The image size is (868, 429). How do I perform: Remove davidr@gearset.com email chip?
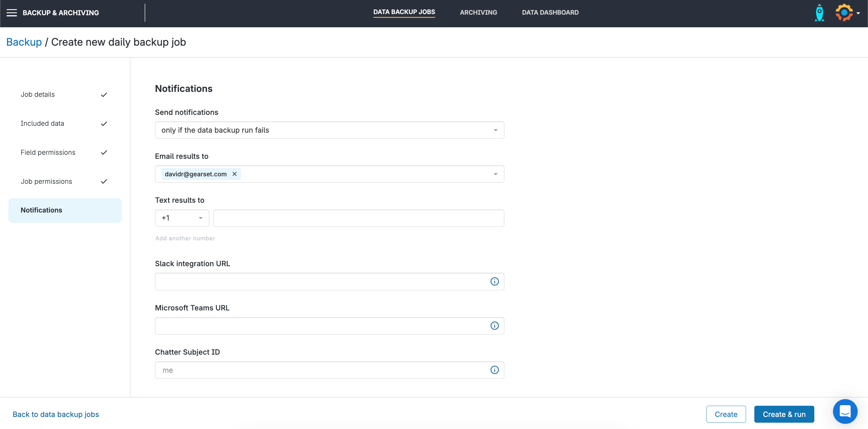tap(235, 174)
